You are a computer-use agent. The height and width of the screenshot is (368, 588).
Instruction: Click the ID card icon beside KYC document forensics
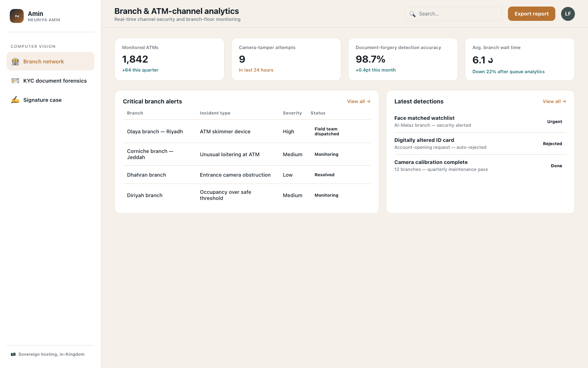pyautogui.click(x=15, y=81)
